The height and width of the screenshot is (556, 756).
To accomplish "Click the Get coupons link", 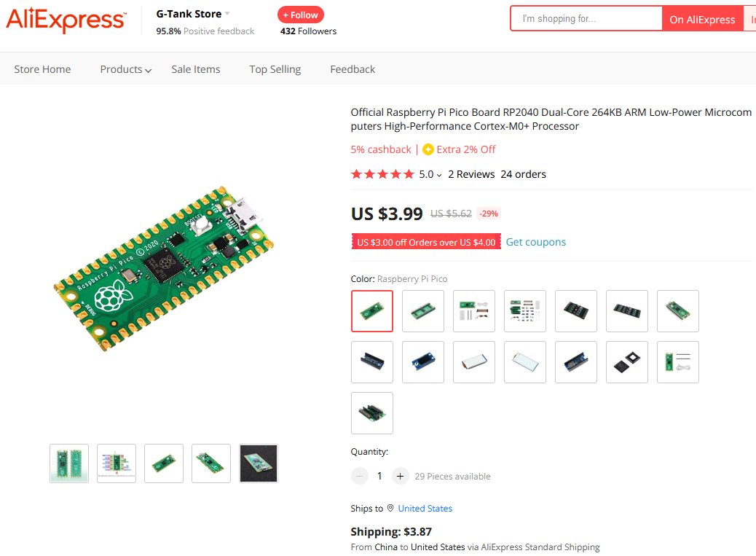I will pos(535,242).
